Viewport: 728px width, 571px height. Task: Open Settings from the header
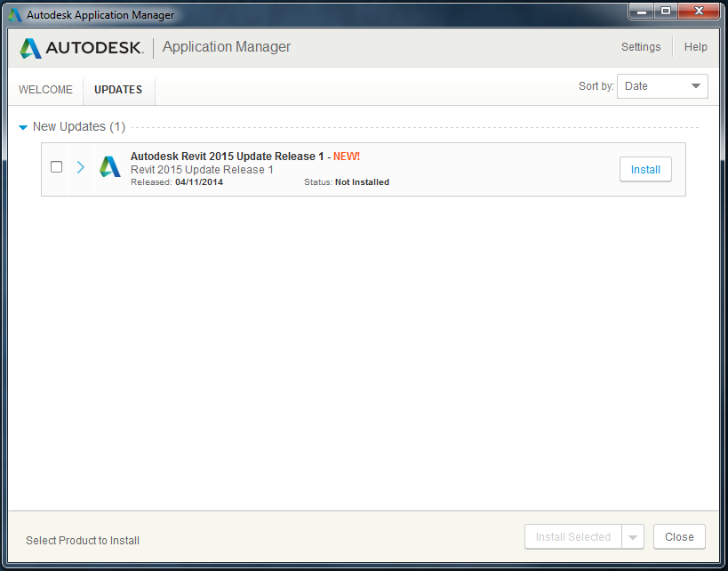coord(641,47)
